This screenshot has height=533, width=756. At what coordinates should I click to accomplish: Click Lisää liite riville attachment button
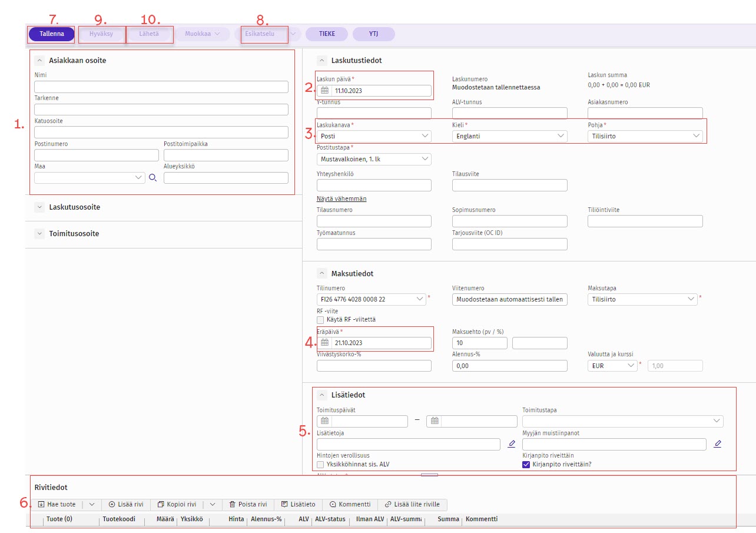point(412,505)
